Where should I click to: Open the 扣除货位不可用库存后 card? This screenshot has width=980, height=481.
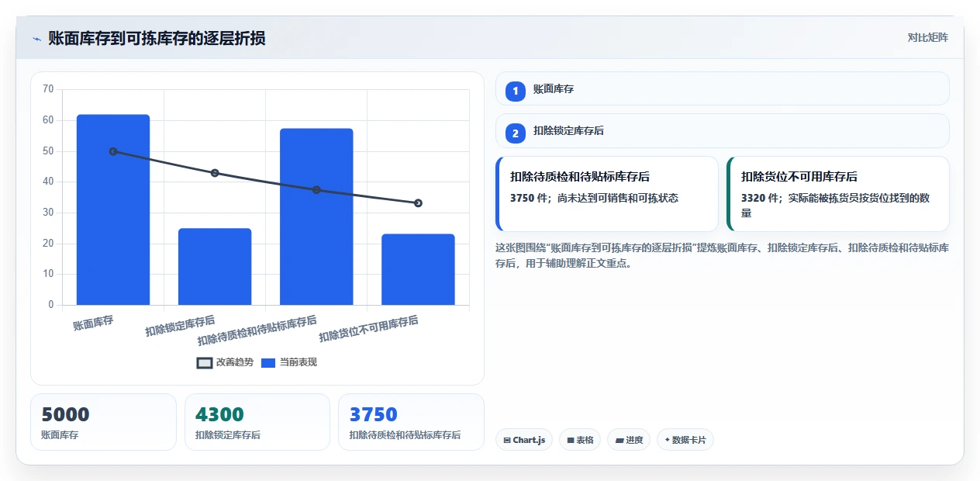coord(838,194)
